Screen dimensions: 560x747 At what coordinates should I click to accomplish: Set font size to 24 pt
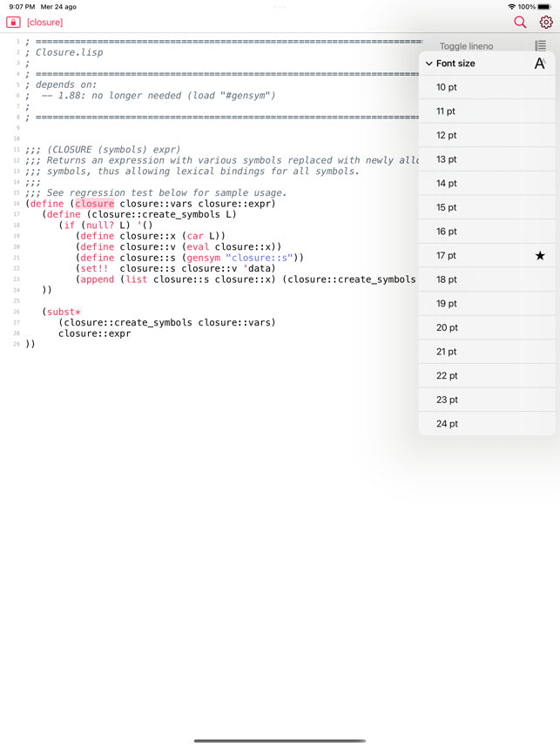(x=447, y=423)
